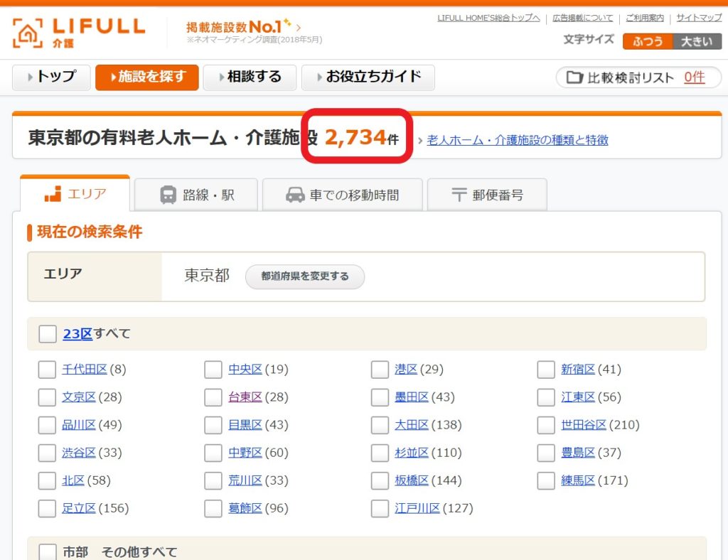Viewport: 728px width, 560px height.
Task: Check the 目黒区 checkbox
Action: 213,426
